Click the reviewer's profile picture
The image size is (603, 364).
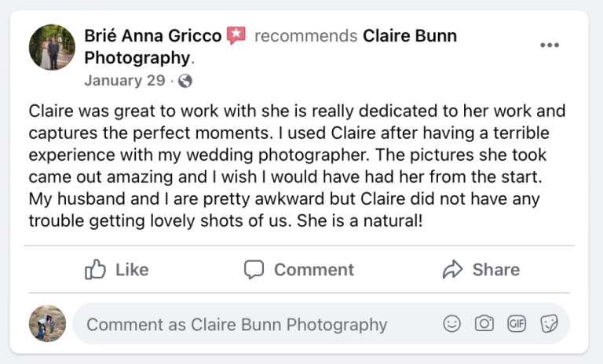coord(52,47)
